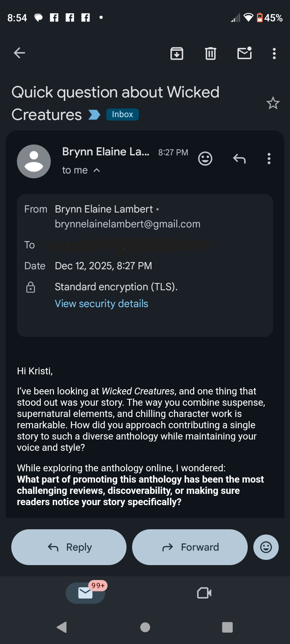Tap the back arrow to return to inbox
290x644 pixels.
pyautogui.click(x=19, y=53)
